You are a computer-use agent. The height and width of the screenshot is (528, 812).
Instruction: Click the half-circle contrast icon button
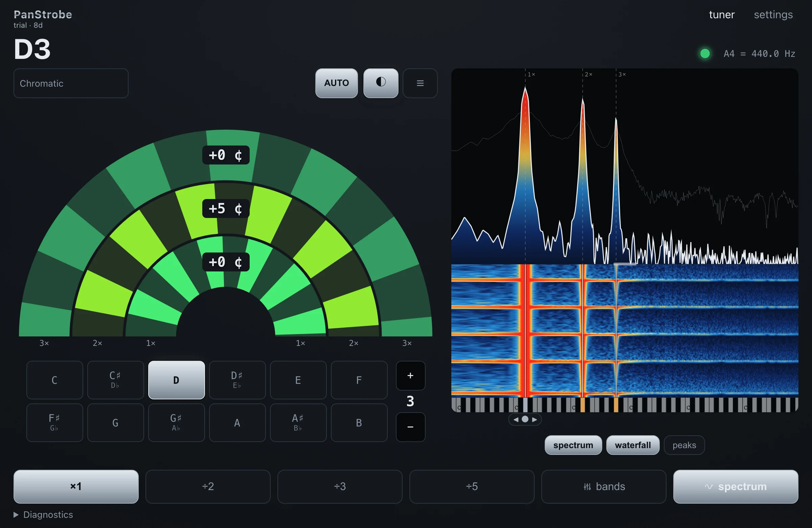coord(380,83)
